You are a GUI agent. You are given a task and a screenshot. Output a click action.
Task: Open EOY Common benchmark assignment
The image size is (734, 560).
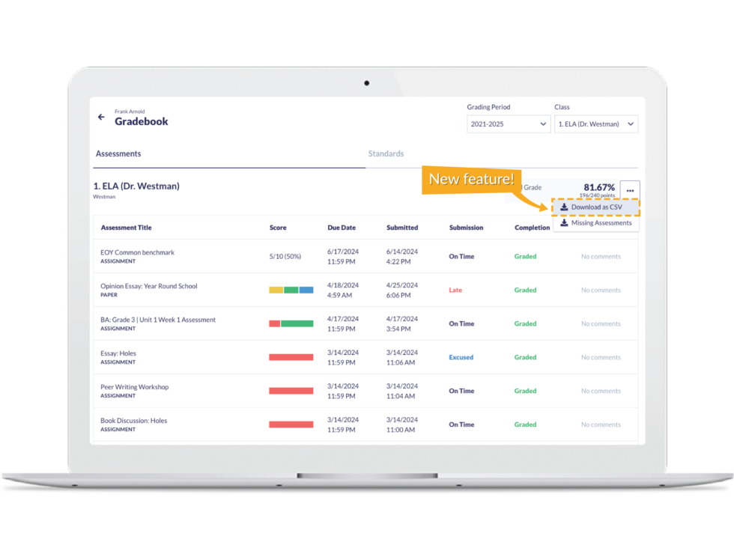tap(137, 252)
